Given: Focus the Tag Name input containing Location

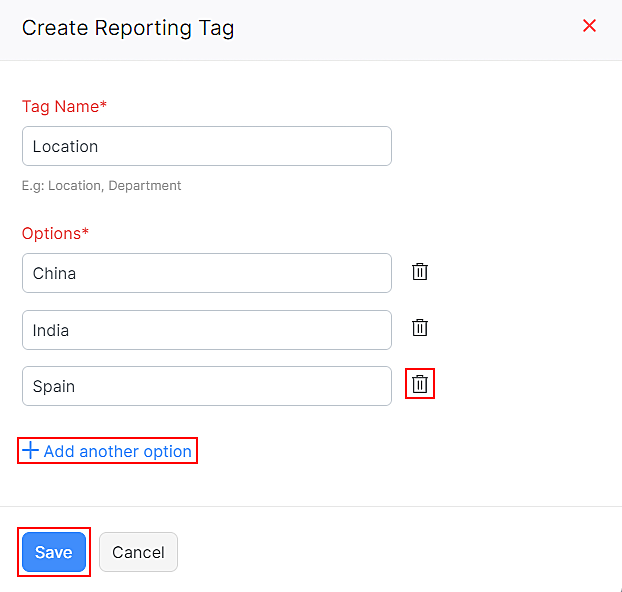Looking at the screenshot, I should [x=206, y=146].
